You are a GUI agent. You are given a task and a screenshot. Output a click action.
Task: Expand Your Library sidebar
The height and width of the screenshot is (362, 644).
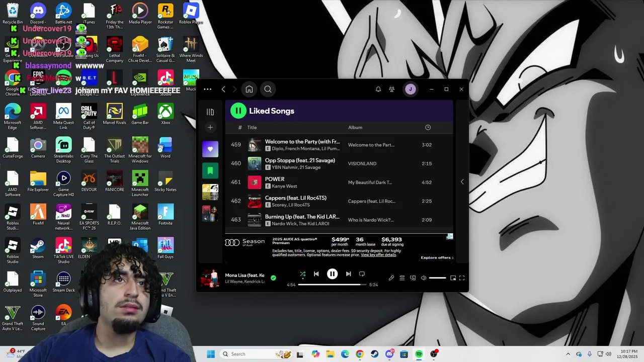pos(210,112)
